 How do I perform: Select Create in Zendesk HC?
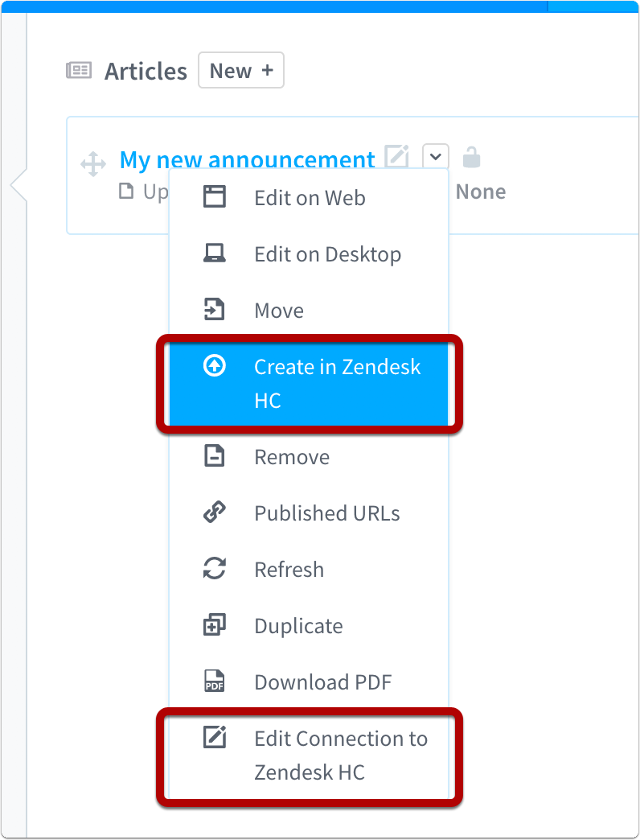(309, 384)
